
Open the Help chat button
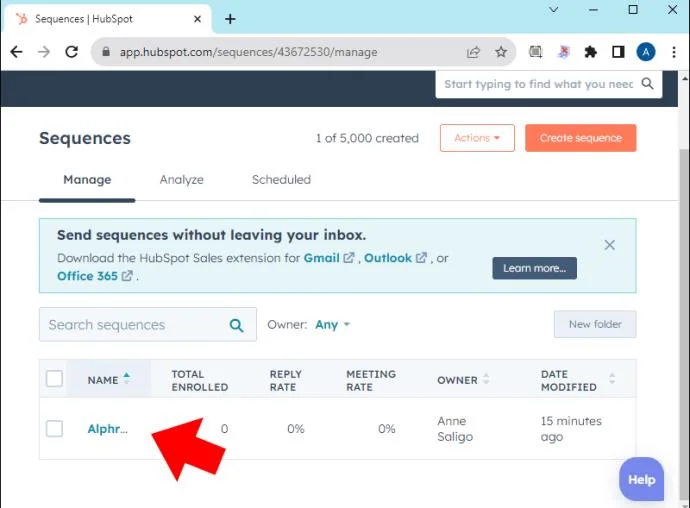(641, 479)
